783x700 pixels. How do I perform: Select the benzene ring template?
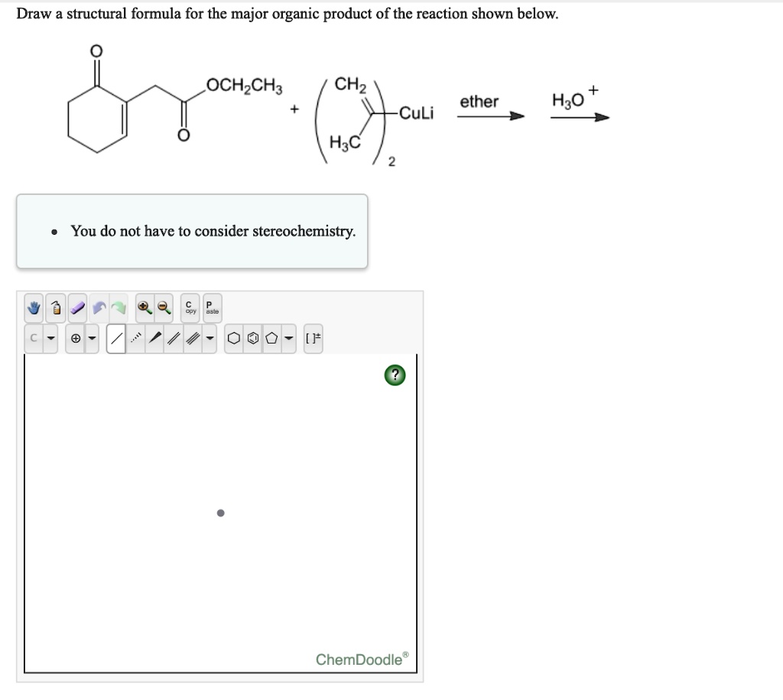pos(252,338)
